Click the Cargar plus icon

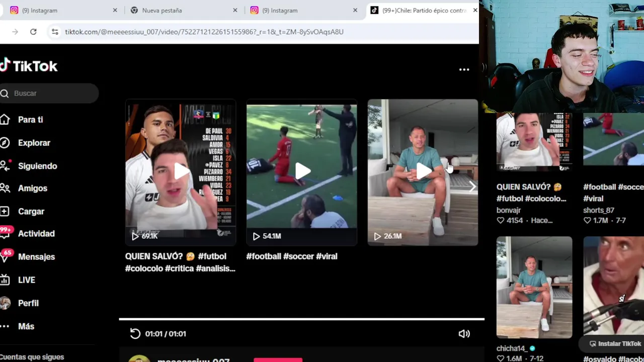point(5,211)
